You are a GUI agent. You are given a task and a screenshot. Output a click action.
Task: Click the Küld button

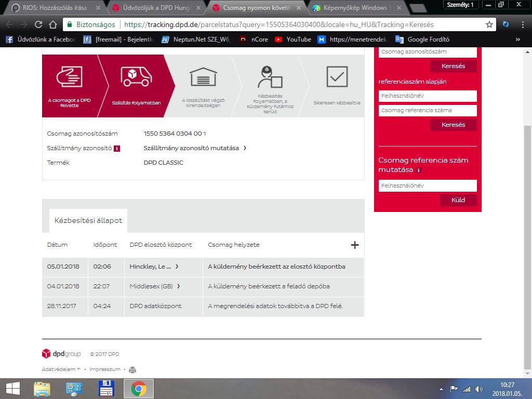coord(458,200)
